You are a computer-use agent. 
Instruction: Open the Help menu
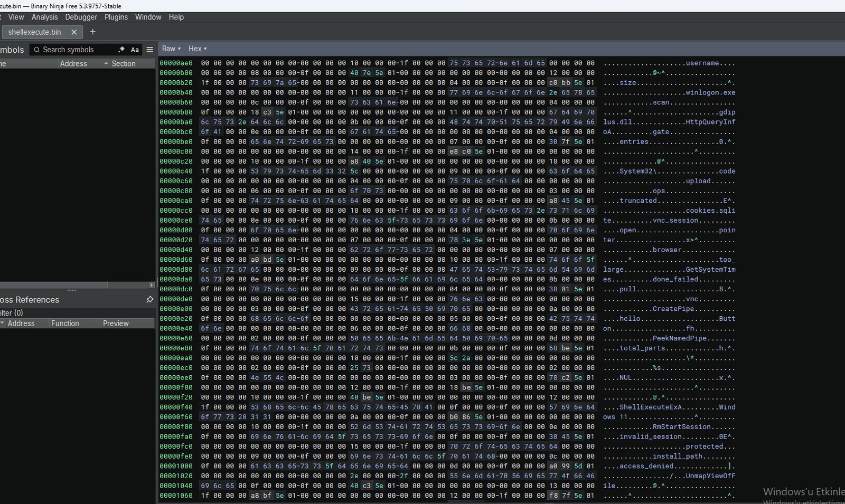(176, 17)
